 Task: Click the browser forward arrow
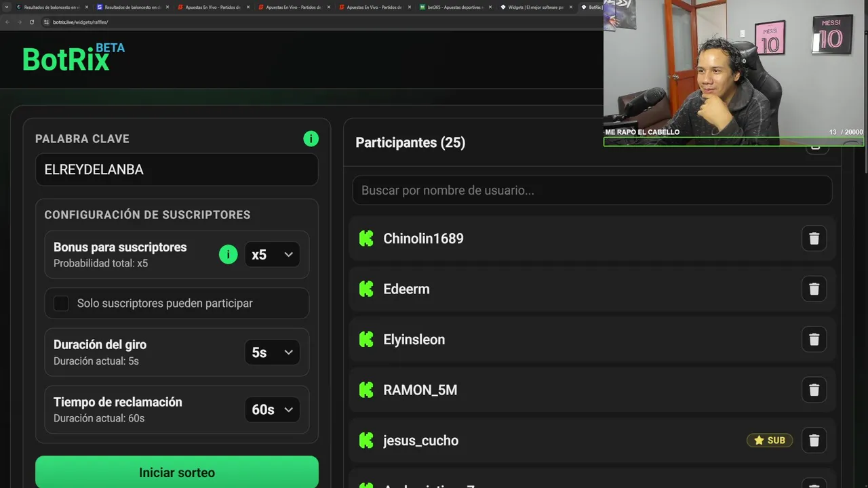[20, 22]
